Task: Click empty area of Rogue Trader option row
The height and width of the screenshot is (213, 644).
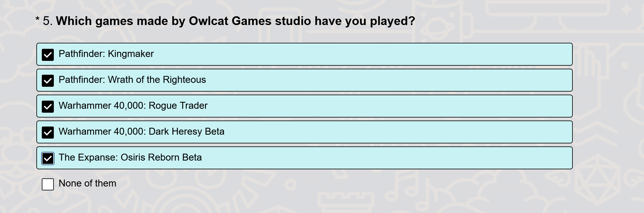Action: point(388,106)
